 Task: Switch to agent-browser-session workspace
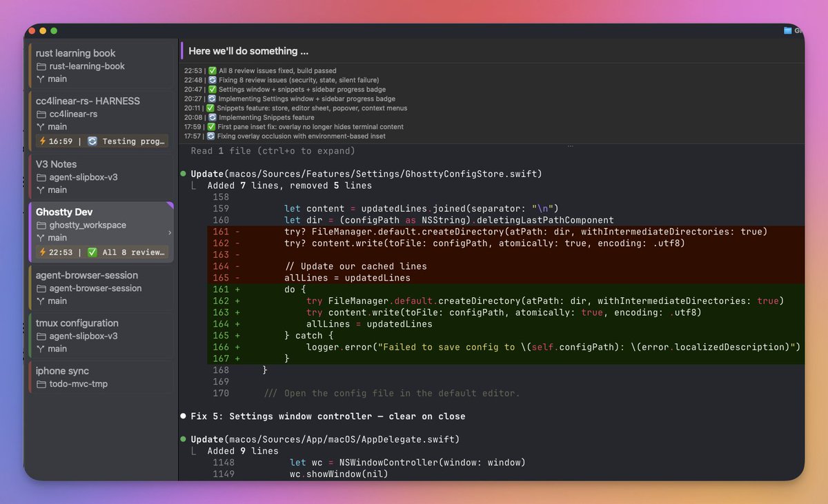(101, 288)
